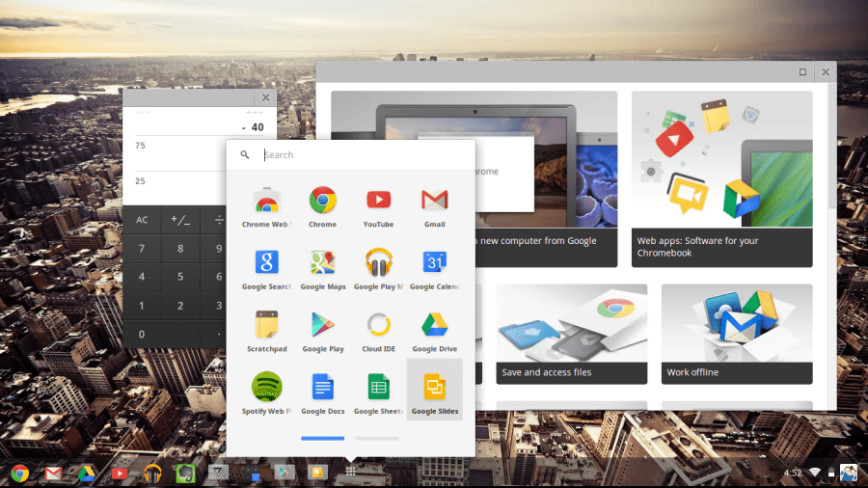This screenshot has height=488, width=868.
Task: Launch Chrome from the app launcher grid
Action: pos(323,207)
